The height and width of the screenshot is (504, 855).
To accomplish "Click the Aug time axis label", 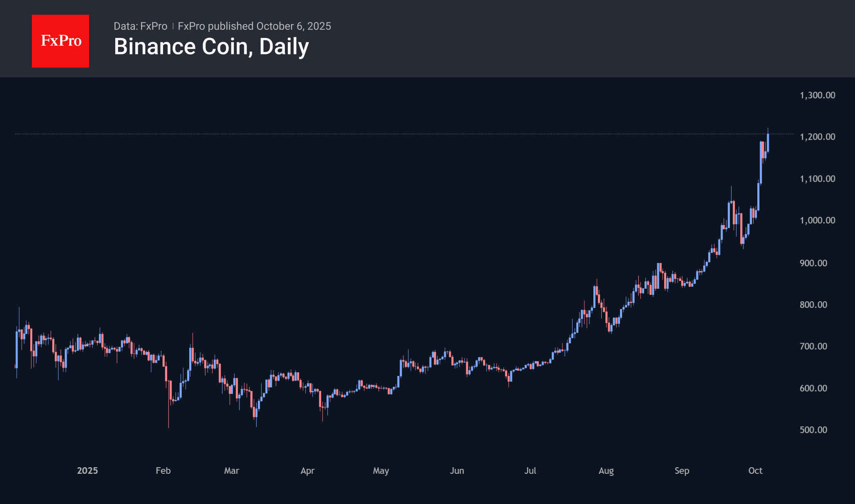I will [606, 471].
